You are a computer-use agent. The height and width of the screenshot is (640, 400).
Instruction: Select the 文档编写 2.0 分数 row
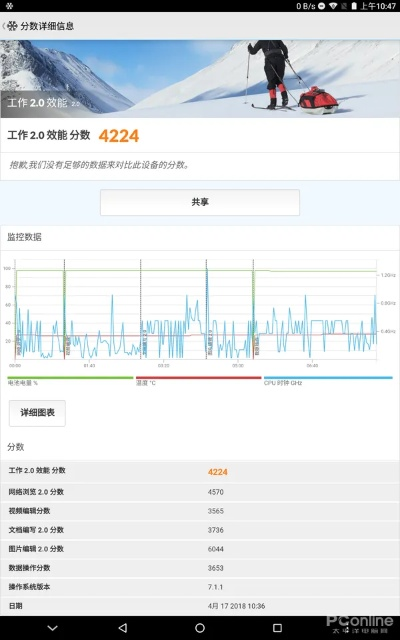coord(200,530)
